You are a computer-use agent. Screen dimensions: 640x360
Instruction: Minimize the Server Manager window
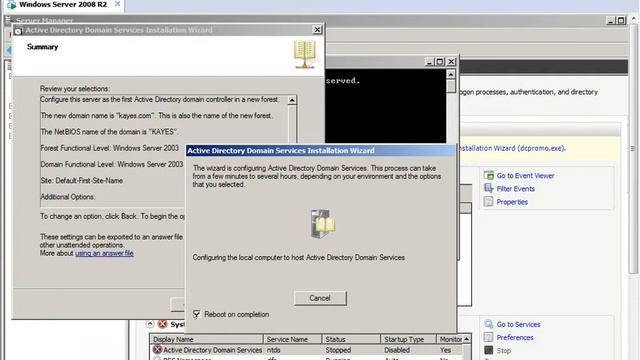coord(610,20)
